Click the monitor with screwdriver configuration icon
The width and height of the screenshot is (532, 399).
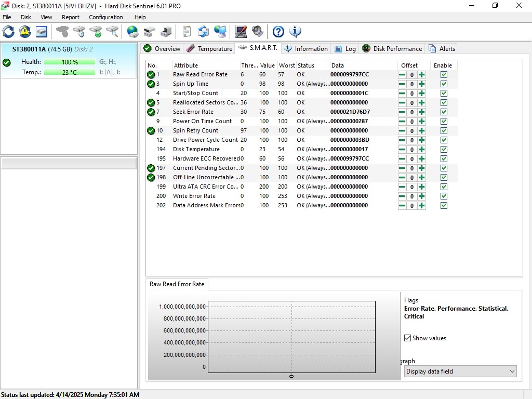pos(241,32)
